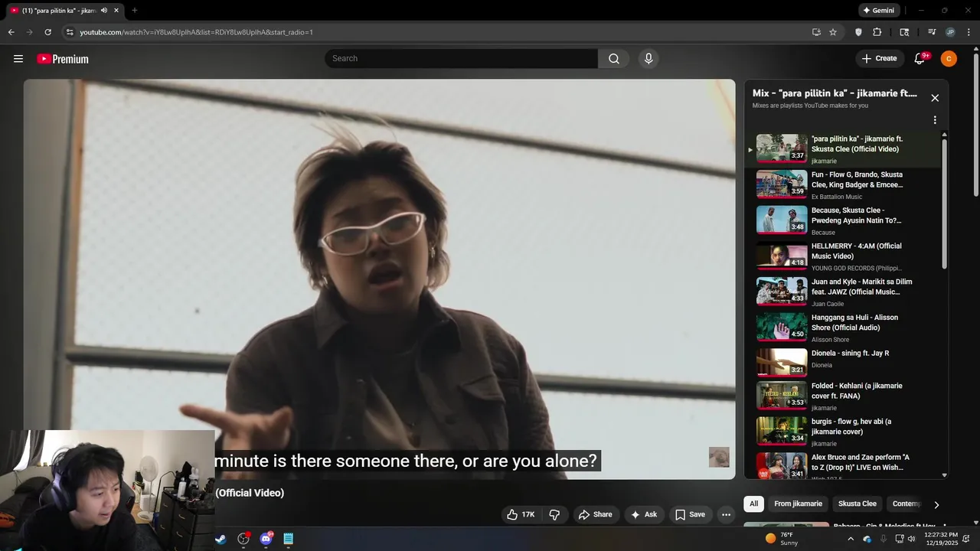980x551 pixels.
Task: Show more chips with the right chevron
Action: (x=936, y=504)
